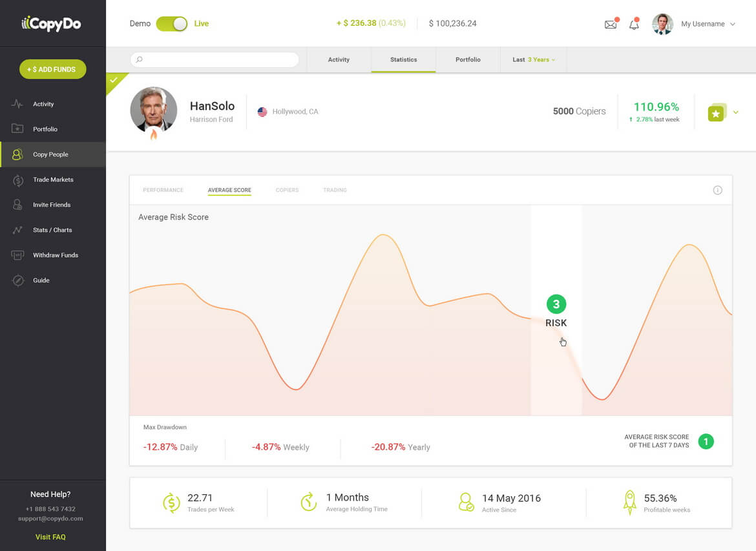
Task: Click the + $ ADD FUNDS button
Action: tap(52, 69)
